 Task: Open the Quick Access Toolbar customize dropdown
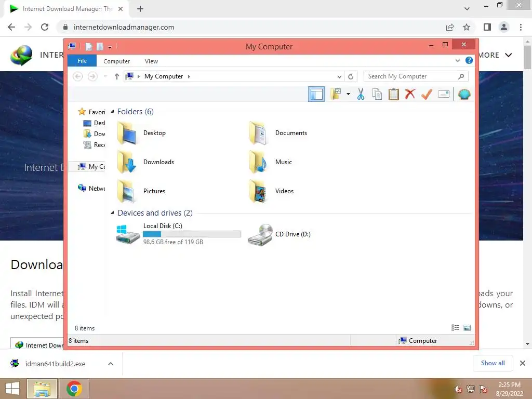pos(110,47)
